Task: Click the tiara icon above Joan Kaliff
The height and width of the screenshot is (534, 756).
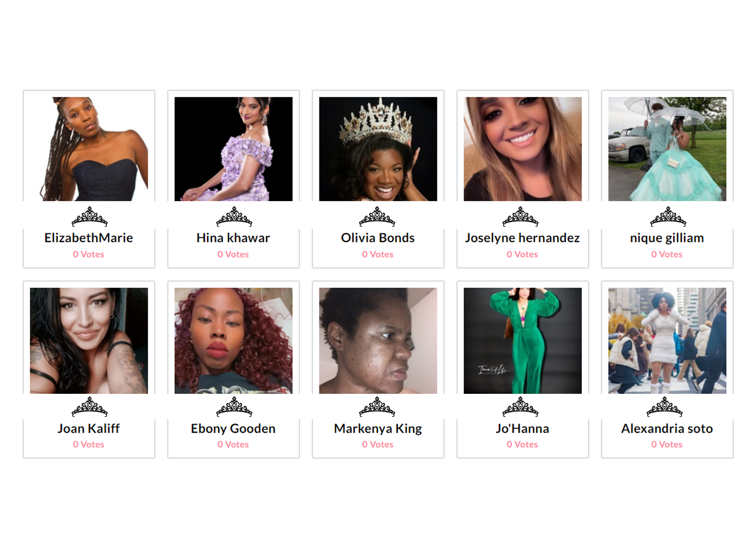Action: coord(90,407)
